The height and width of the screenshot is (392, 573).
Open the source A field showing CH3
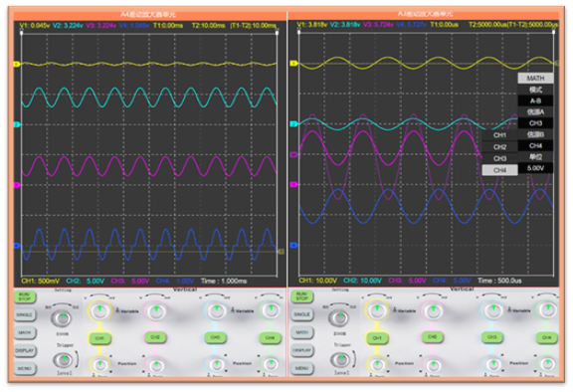point(535,123)
